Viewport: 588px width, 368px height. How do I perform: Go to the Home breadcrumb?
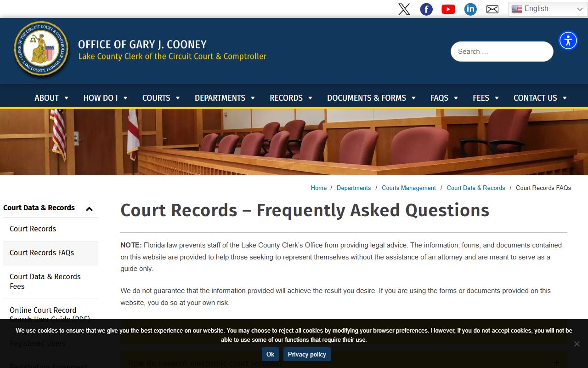tap(319, 188)
